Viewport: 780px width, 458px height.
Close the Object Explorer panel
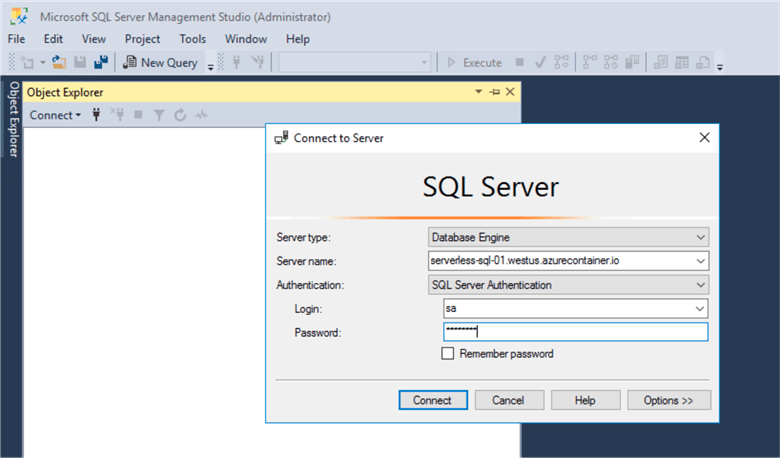click(x=510, y=92)
